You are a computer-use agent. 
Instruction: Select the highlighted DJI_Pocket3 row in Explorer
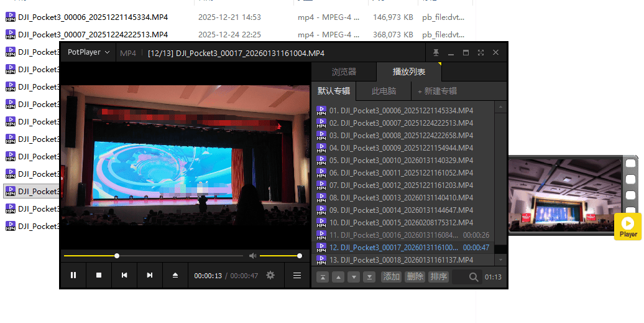[32, 192]
